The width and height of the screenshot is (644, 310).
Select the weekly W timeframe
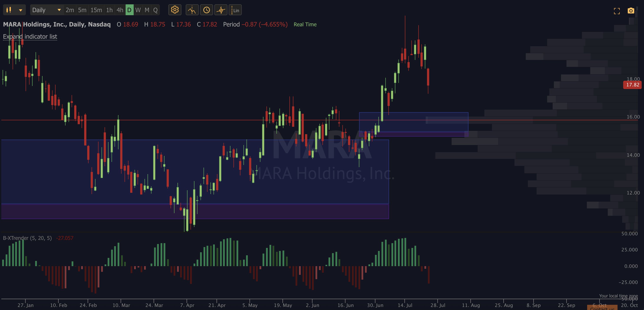(138, 10)
